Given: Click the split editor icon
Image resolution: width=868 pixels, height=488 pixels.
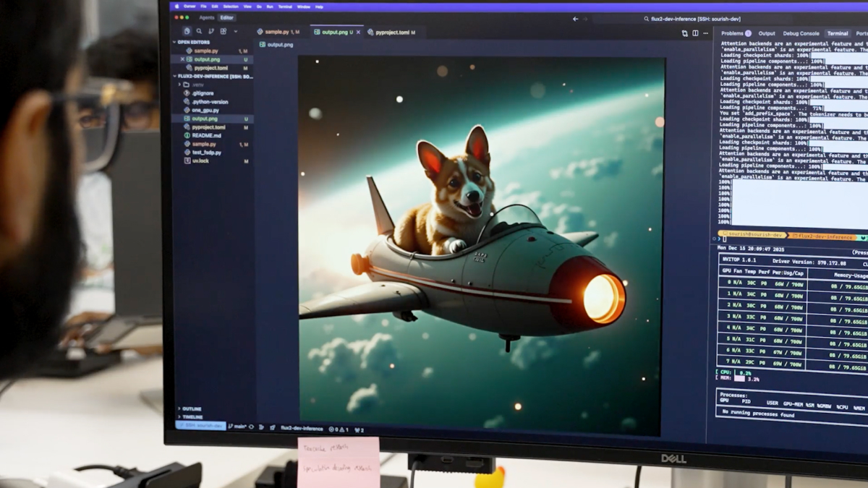Looking at the screenshot, I should [695, 33].
